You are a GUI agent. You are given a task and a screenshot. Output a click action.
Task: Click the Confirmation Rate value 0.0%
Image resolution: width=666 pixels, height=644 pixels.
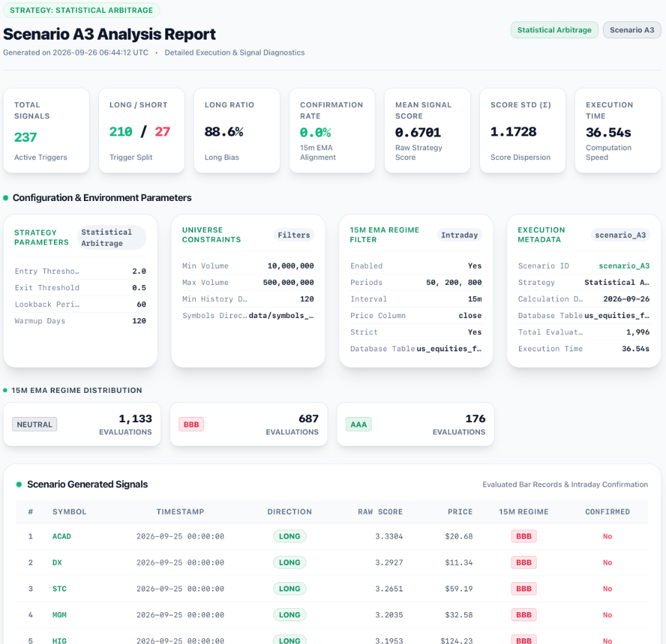tap(315, 133)
